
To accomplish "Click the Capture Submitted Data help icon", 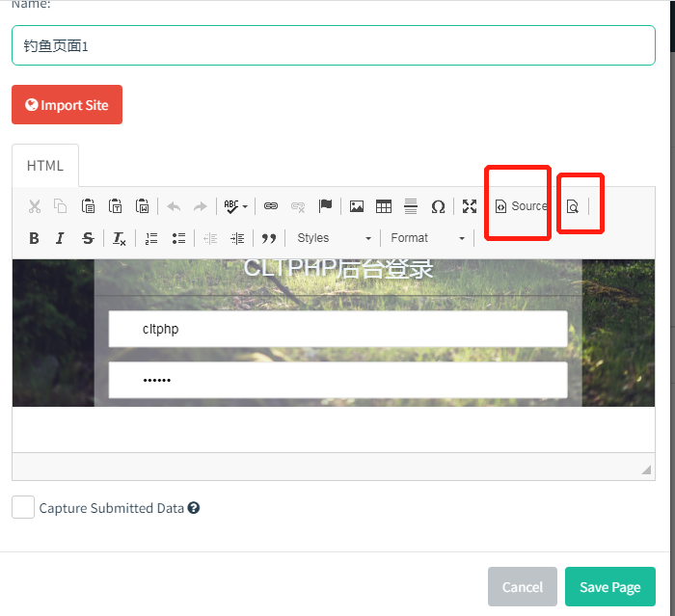I will pos(194,508).
